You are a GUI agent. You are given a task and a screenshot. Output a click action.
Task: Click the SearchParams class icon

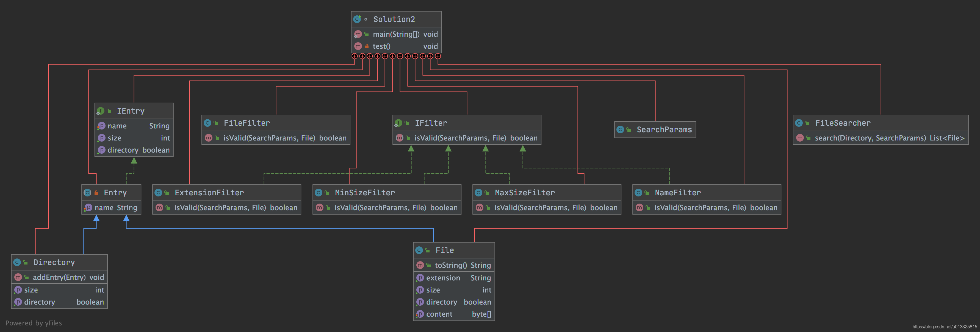(x=620, y=130)
